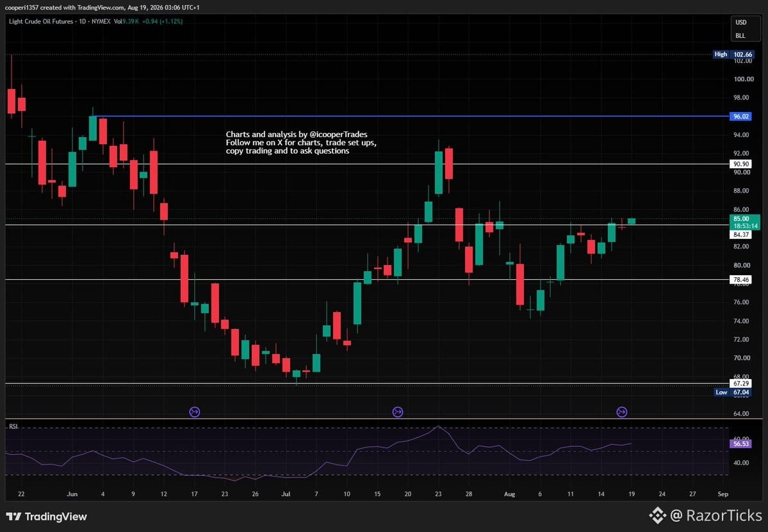Click the event marker icon above Jul 20
The width and height of the screenshot is (768, 532).
pyautogui.click(x=398, y=412)
